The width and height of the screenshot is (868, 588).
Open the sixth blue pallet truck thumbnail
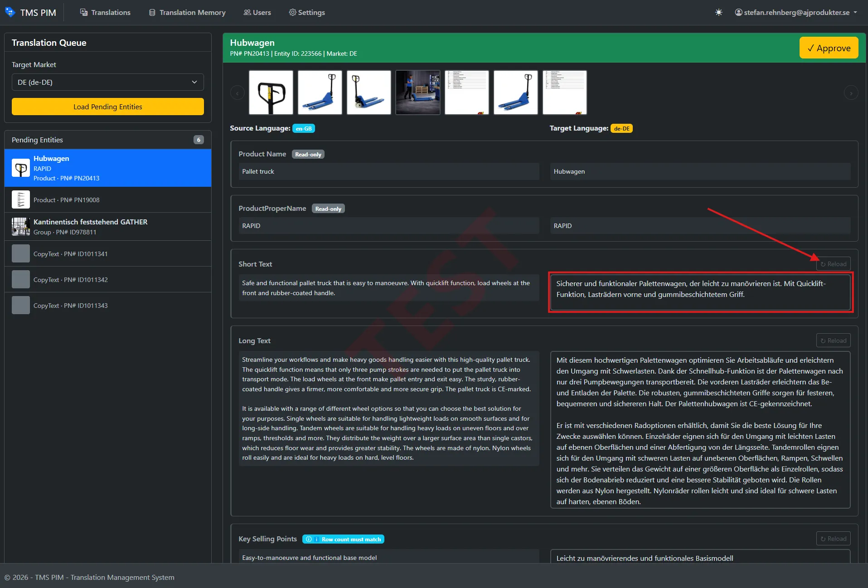(x=516, y=92)
